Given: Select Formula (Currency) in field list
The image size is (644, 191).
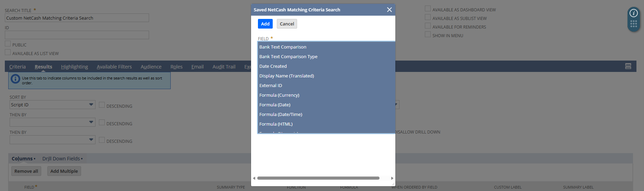Looking at the screenshot, I should pyautogui.click(x=279, y=95).
